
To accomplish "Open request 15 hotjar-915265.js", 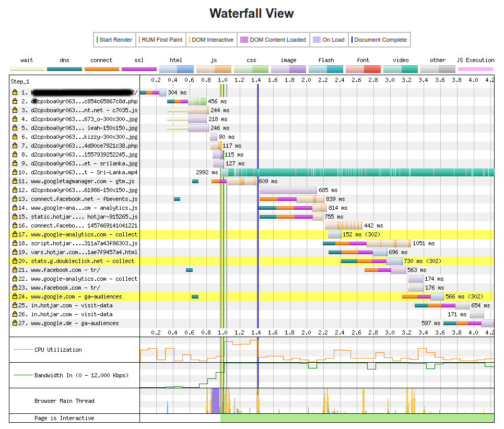I will 84,217.
